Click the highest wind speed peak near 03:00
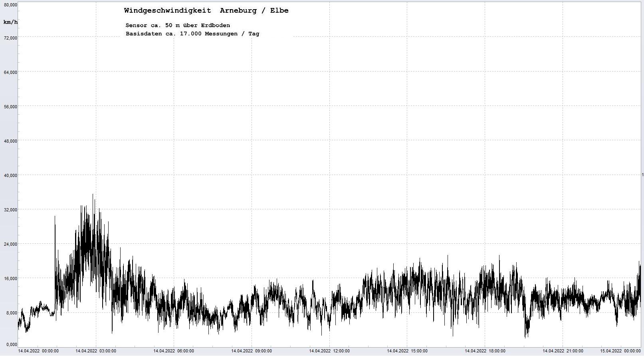This screenshot has width=644, height=356. click(93, 195)
